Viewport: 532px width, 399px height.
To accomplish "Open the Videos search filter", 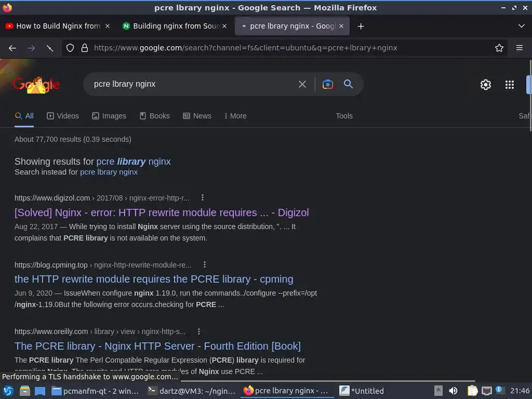I will tap(63, 116).
